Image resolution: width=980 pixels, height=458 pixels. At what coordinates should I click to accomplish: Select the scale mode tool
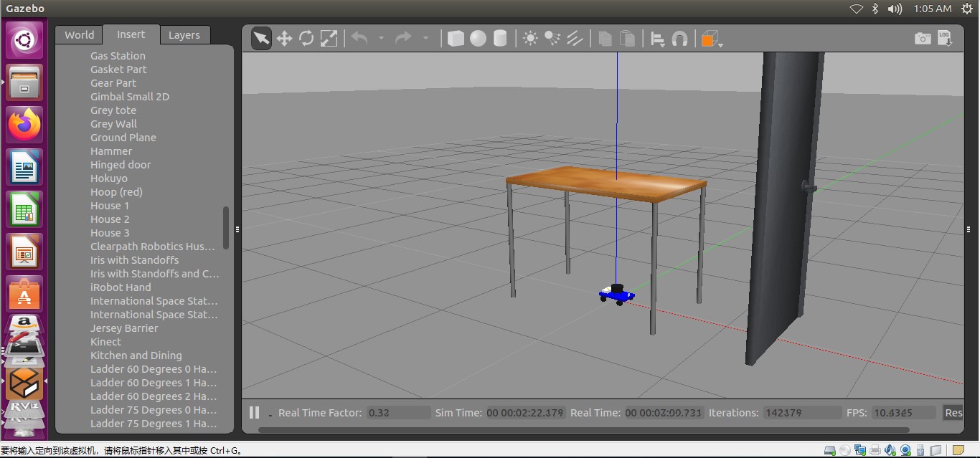point(329,39)
